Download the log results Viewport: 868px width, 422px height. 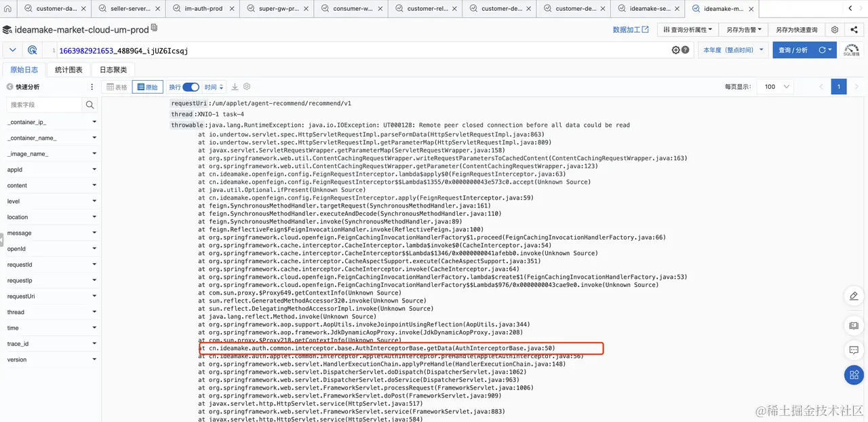point(235,87)
